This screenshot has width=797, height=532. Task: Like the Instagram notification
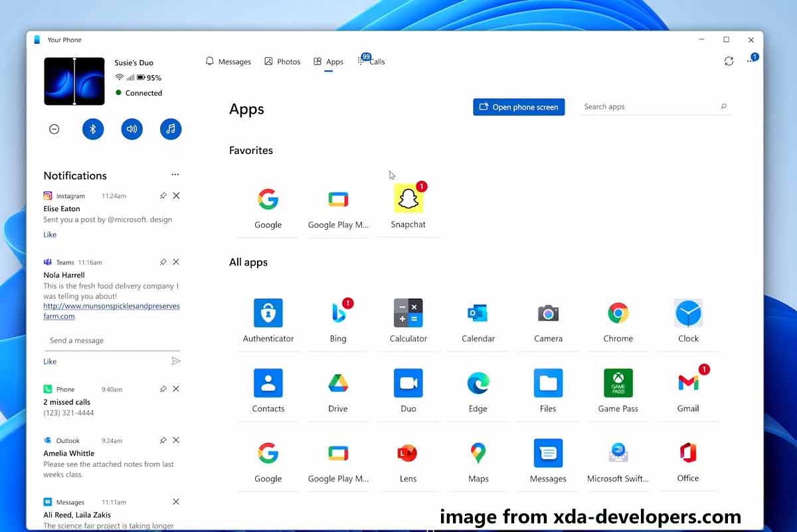point(50,234)
